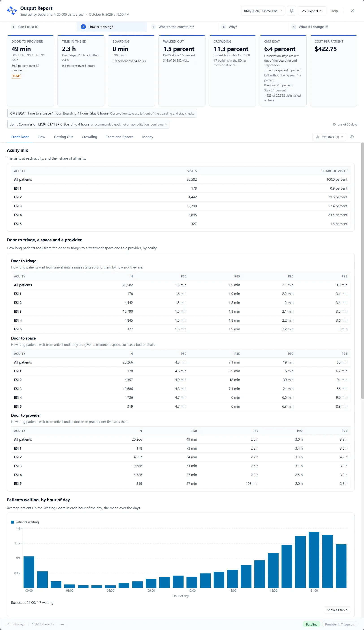Click the 21:00 bar in the chart
This screenshot has height=630, width=364.
314,560
